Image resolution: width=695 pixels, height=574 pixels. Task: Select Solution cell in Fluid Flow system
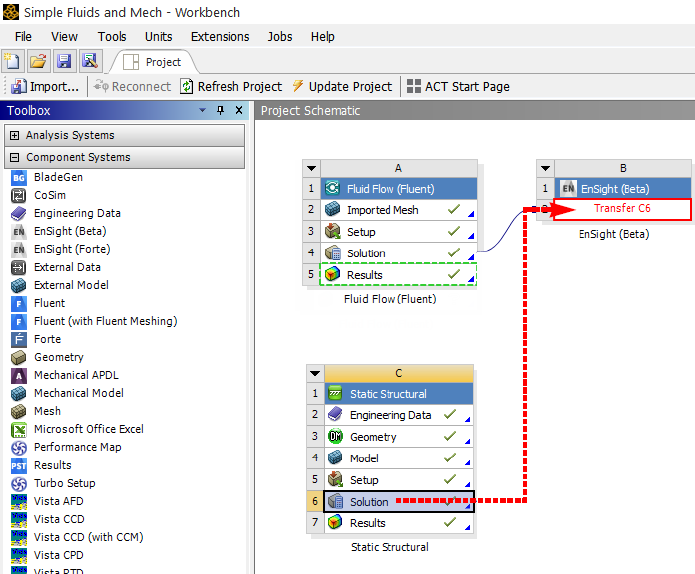point(399,253)
